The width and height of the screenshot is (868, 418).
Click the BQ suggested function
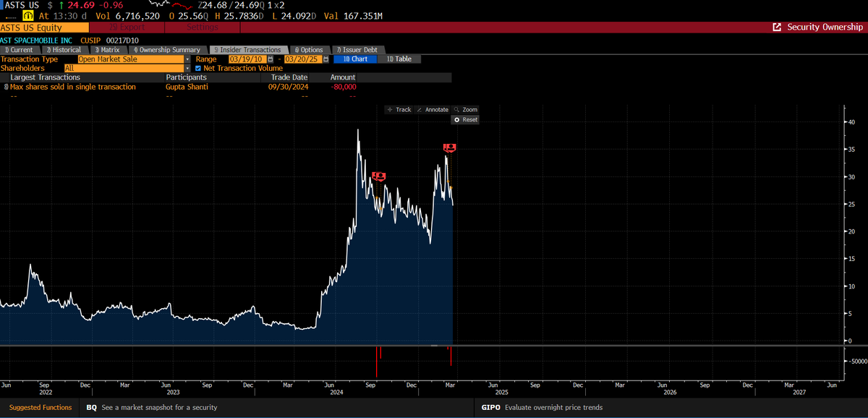(x=92, y=407)
